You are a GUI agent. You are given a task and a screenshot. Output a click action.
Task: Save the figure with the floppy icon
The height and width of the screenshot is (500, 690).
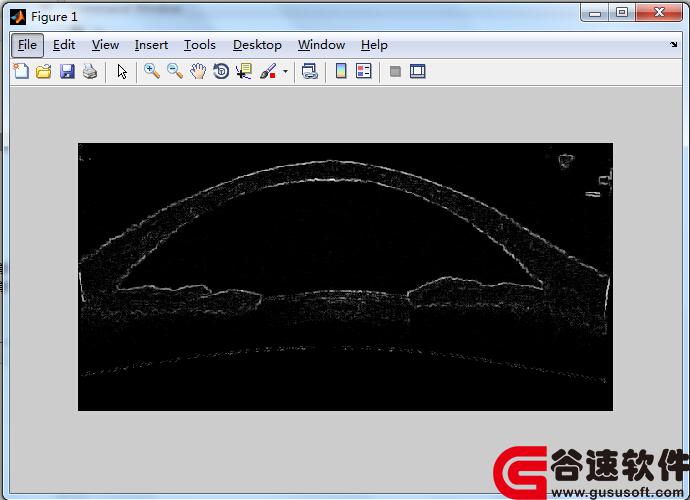67,71
